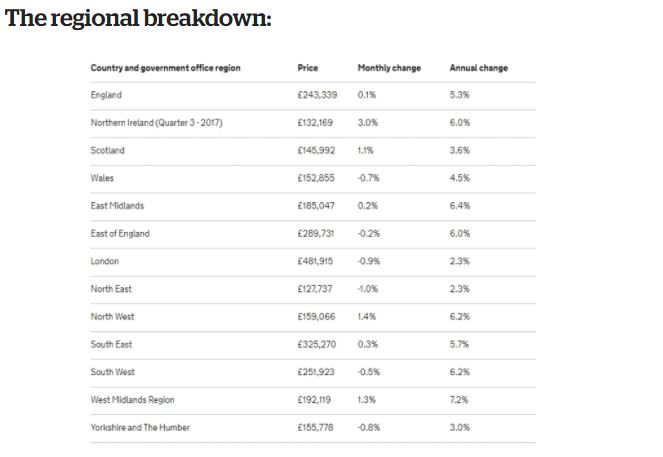
Task: Click the 'Country and government office region' column header
Action: (165, 68)
